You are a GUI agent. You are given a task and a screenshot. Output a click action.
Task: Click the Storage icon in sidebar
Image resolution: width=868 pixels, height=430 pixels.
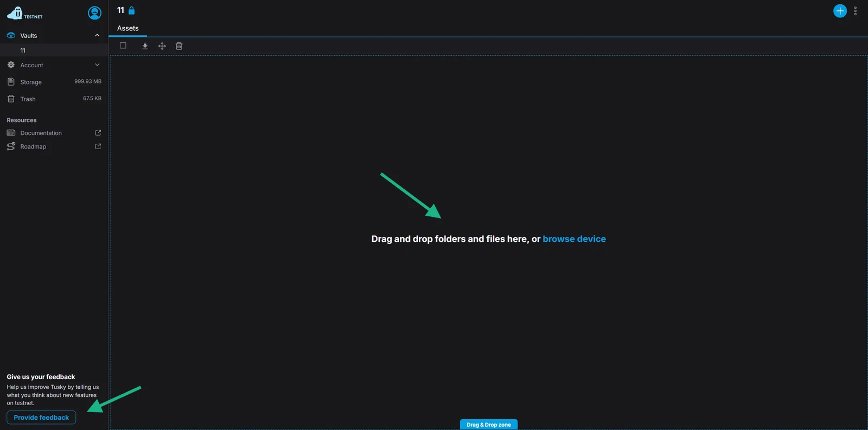(x=11, y=82)
